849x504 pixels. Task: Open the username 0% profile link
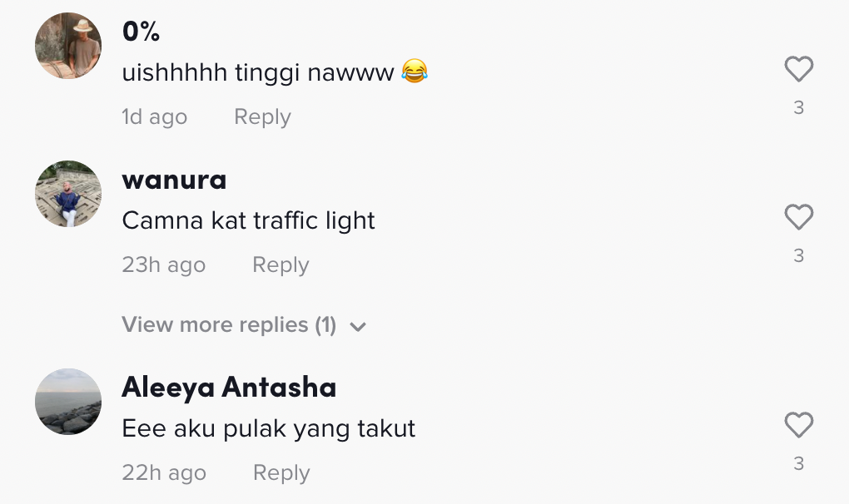(141, 32)
